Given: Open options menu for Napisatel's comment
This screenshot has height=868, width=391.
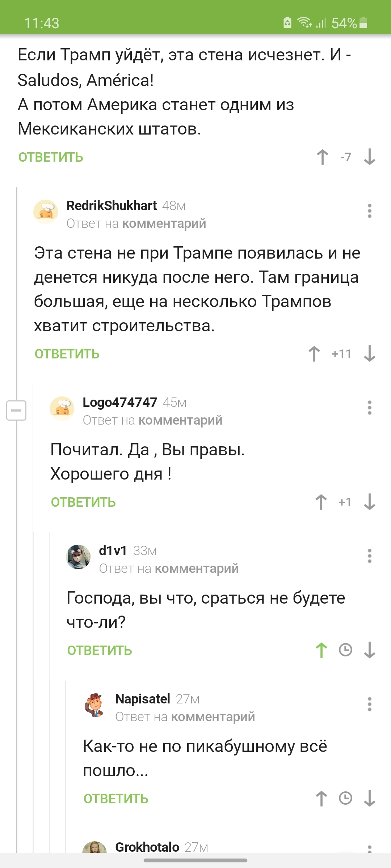Looking at the screenshot, I should (x=369, y=704).
